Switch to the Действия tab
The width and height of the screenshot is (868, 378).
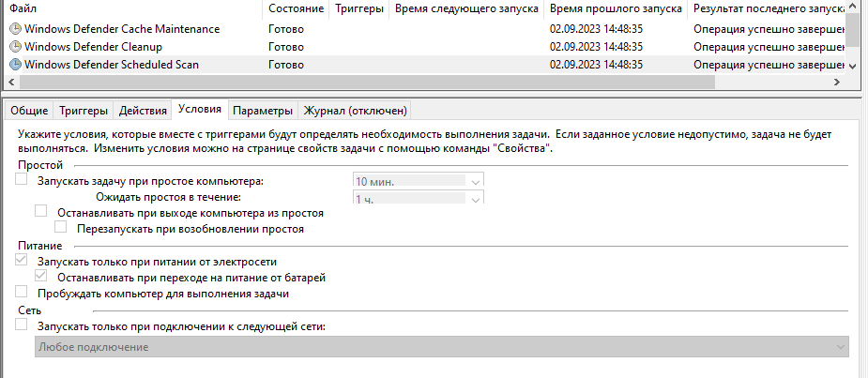143,111
